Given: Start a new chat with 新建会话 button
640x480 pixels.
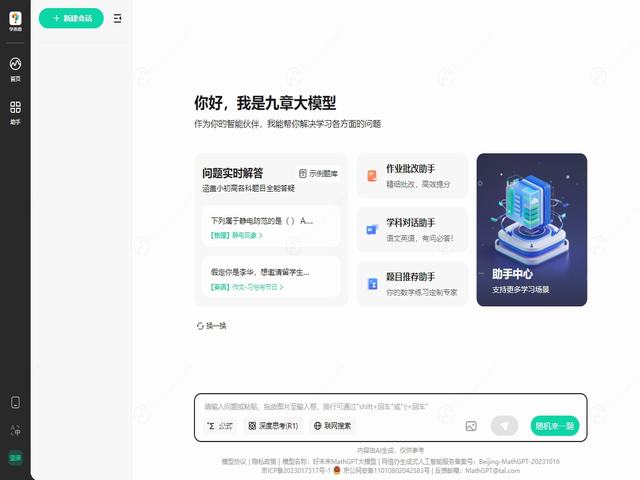Looking at the screenshot, I should pos(71,18).
